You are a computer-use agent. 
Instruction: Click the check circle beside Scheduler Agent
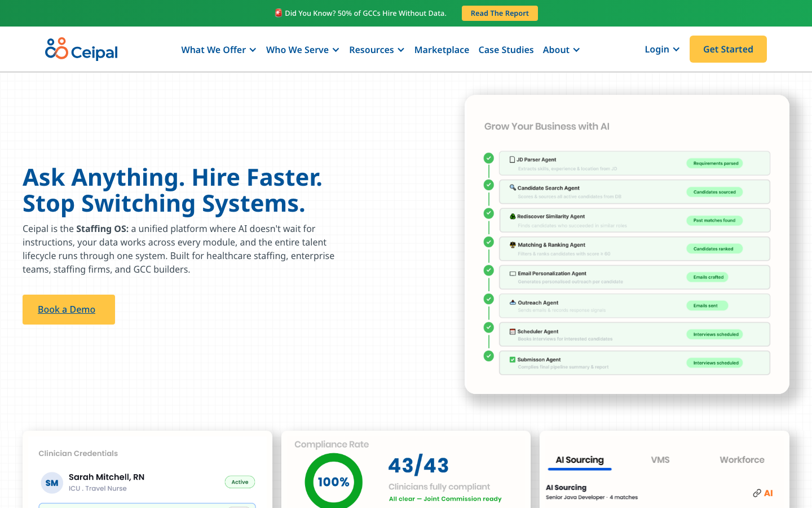tap(489, 327)
